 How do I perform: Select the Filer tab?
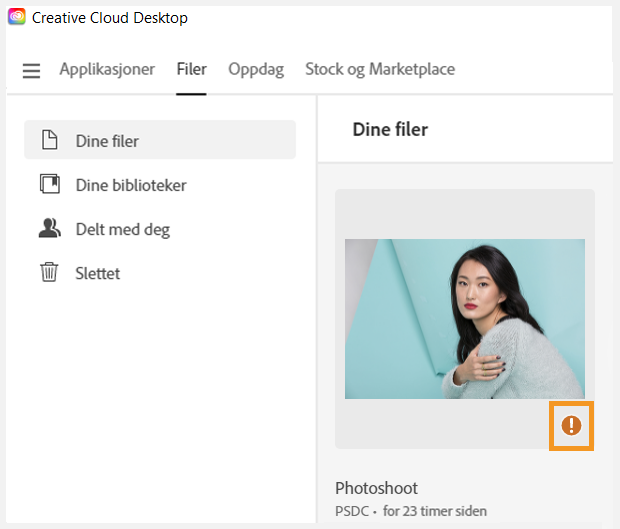191,69
